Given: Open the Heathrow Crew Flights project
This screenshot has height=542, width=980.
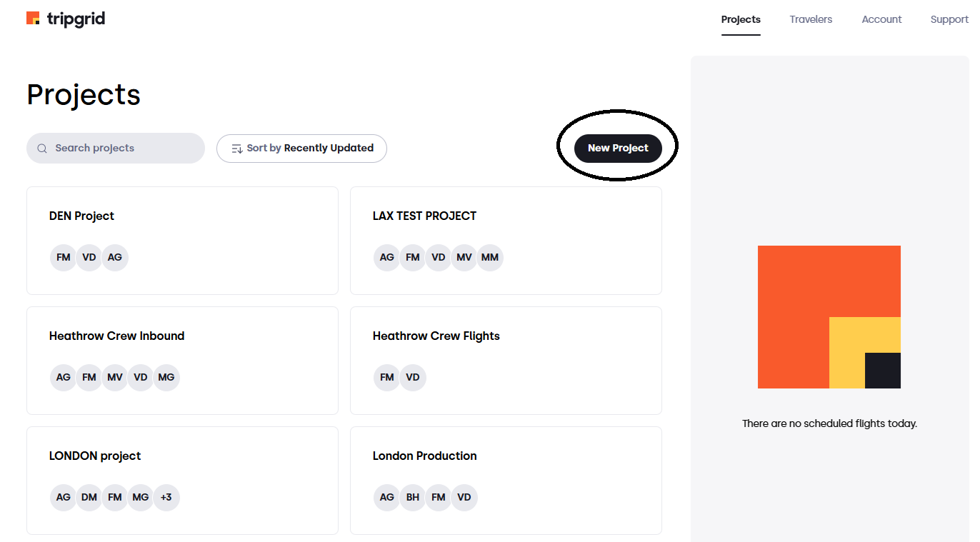Looking at the screenshot, I should coord(506,361).
